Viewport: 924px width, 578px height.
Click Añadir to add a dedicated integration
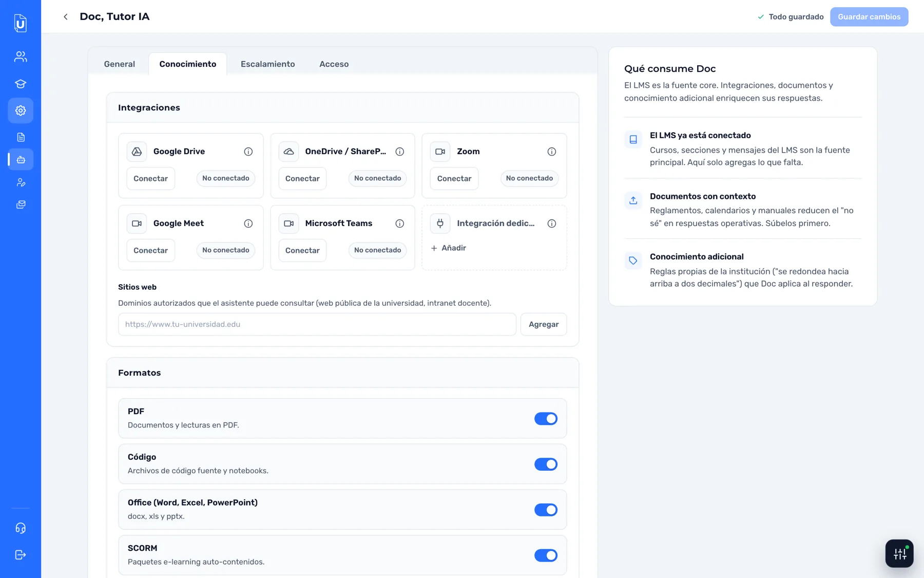pos(449,248)
